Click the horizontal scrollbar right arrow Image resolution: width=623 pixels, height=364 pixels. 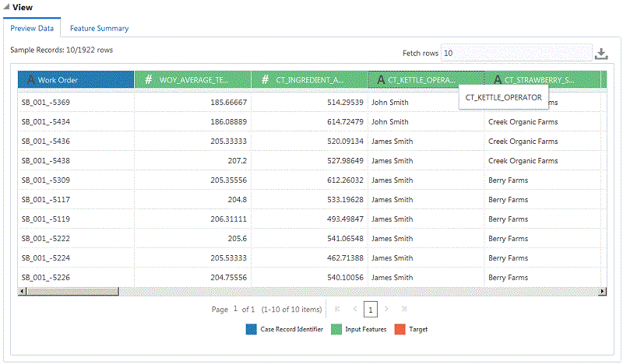(x=603, y=292)
